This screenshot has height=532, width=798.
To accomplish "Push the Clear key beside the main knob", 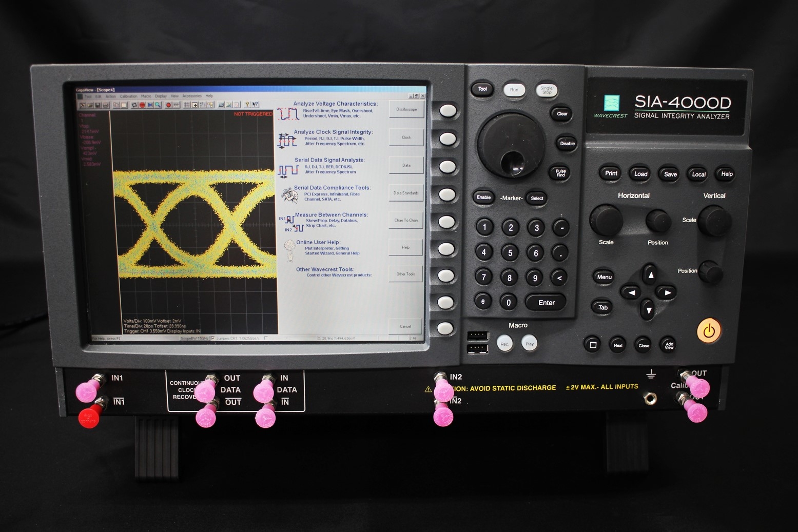I will [562, 113].
